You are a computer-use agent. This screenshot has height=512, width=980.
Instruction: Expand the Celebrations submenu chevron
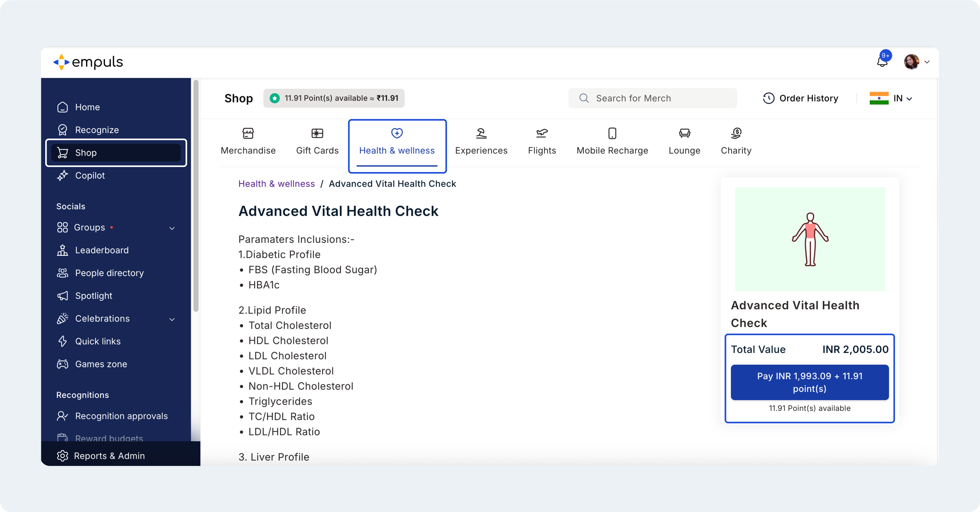tap(172, 319)
